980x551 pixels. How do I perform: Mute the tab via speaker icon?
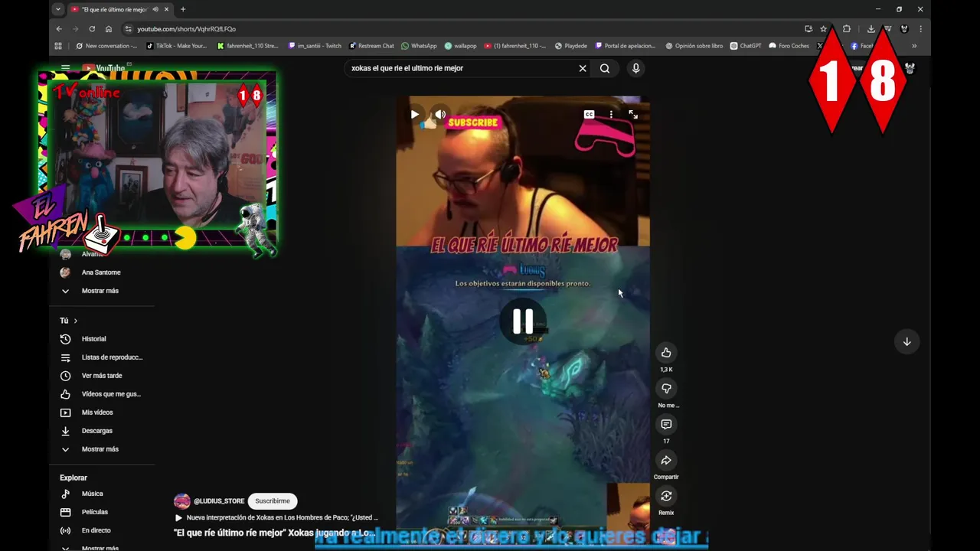(x=155, y=9)
